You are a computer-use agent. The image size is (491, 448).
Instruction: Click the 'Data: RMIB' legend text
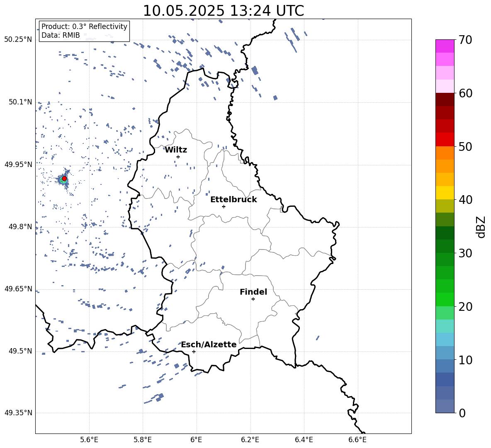pyautogui.click(x=61, y=35)
